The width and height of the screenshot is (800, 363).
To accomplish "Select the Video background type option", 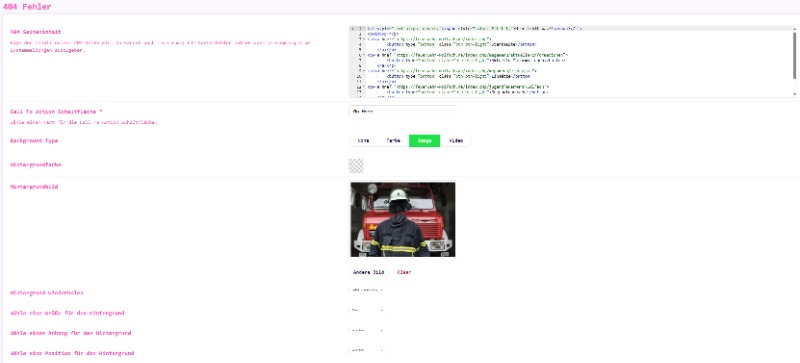I will (456, 140).
